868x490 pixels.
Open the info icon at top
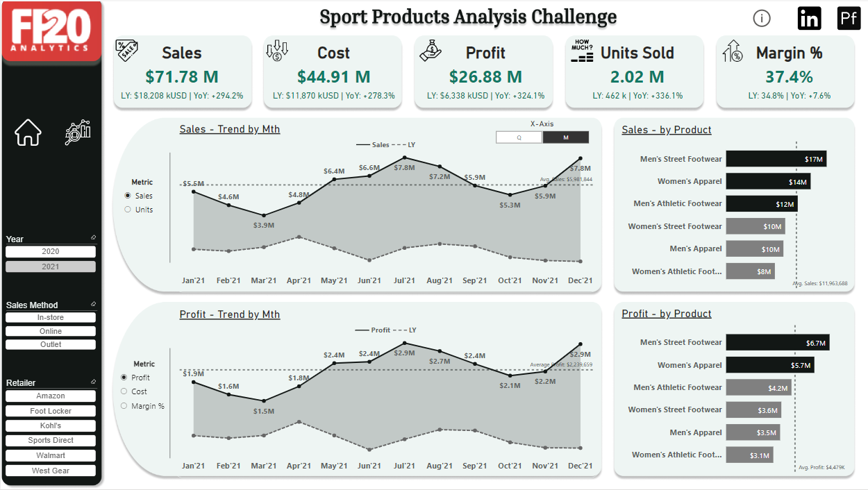point(762,19)
